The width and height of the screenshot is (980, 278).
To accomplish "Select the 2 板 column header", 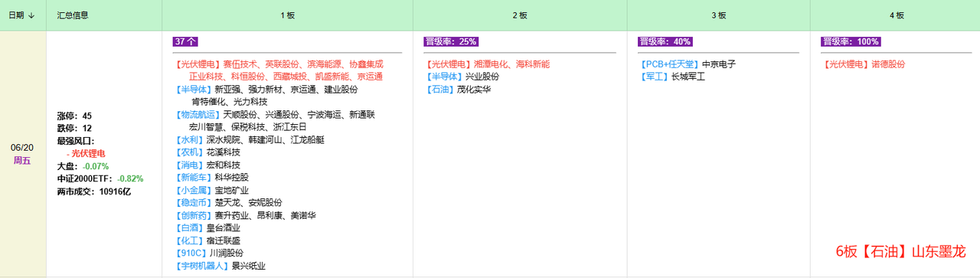I will [x=520, y=15].
